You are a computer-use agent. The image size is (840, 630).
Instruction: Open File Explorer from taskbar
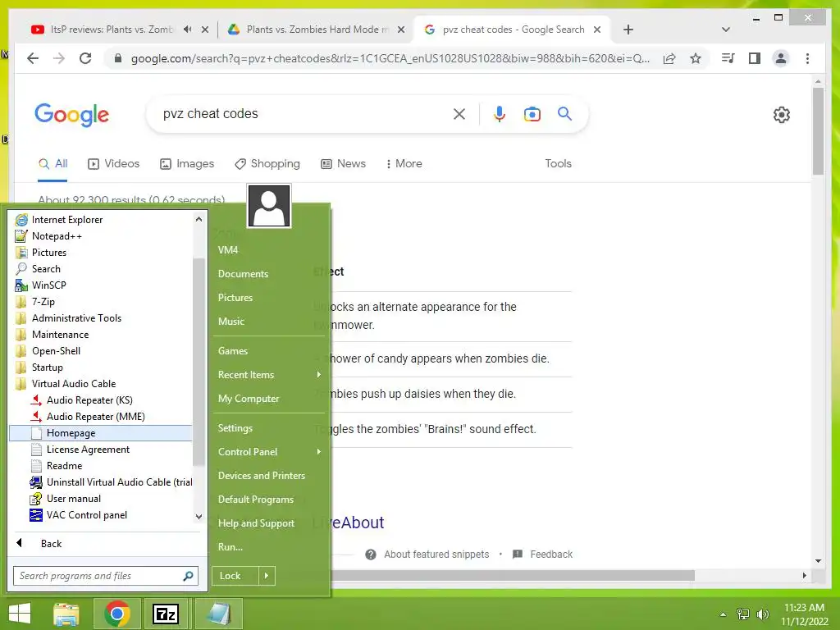tap(66, 614)
